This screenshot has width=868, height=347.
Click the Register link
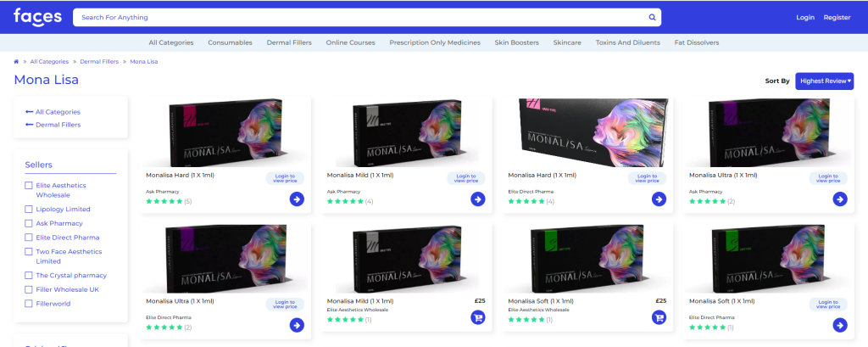pos(837,17)
